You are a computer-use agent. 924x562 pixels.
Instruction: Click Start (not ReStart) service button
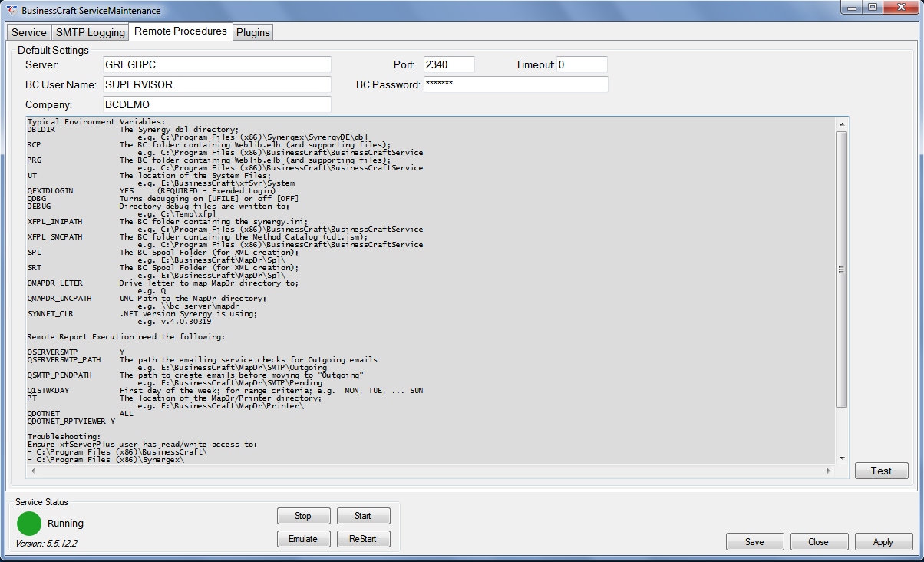pyautogui.click(x=364, y=516)
